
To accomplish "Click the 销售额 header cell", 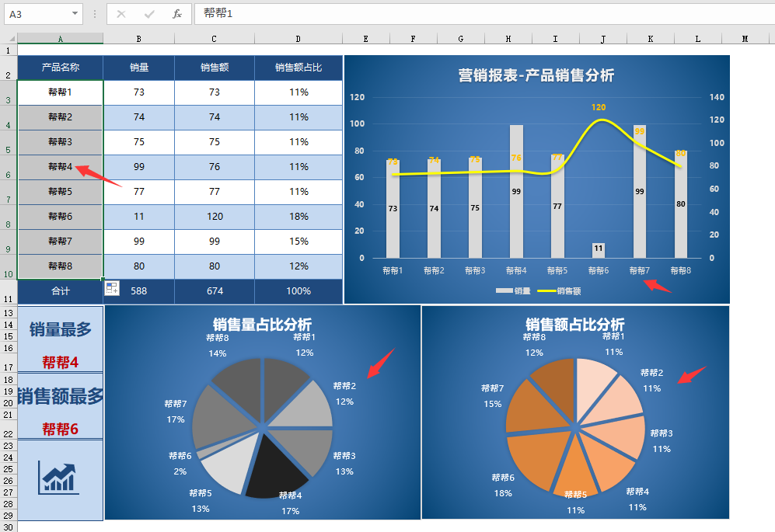I will (x=215, y=68).
